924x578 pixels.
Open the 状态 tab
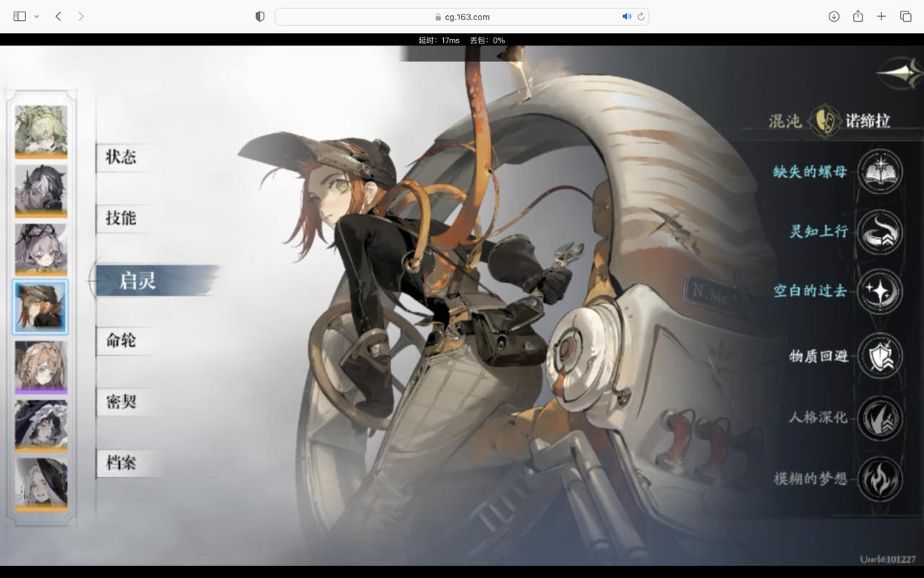coord(121,157)
